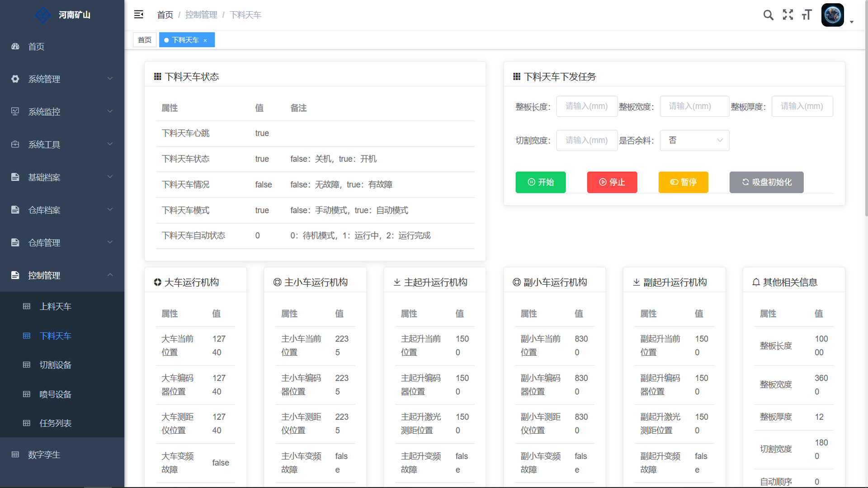Close the 下料天车 tab

tap(205, 40)
